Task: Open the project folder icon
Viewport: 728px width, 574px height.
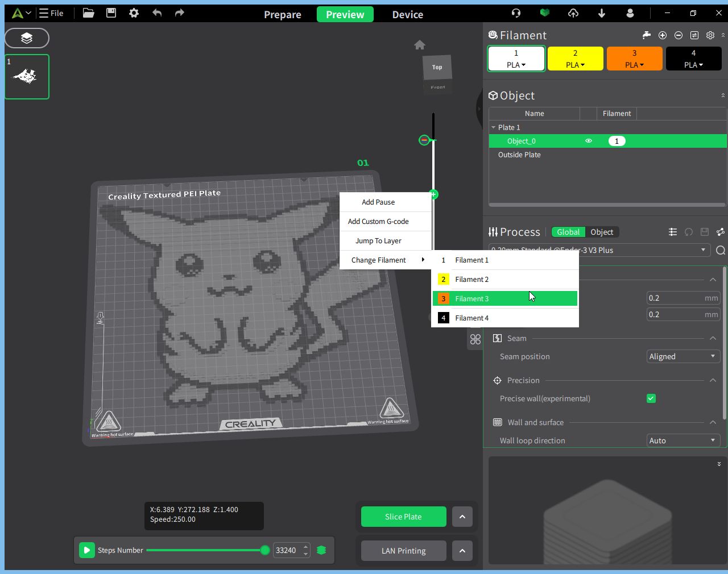Action: point(88,13)
